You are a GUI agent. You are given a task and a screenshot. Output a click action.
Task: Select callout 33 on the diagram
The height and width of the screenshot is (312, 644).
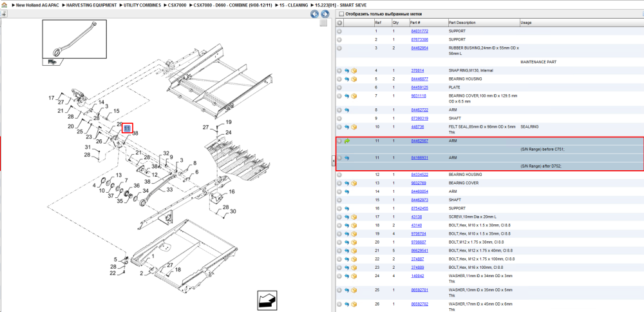pyautogui.click(x=169, y=190)
